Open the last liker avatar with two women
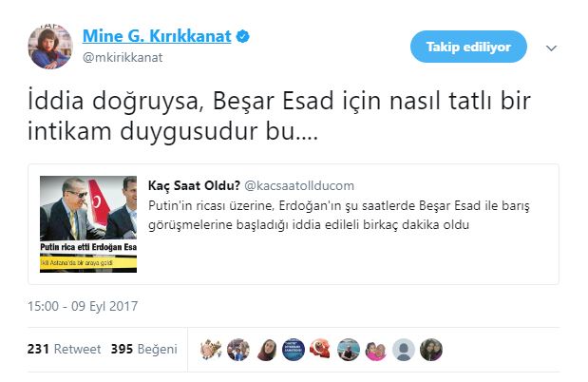This screenshot has height=382, width=588. pyautogui.click(x=431, y=350)
